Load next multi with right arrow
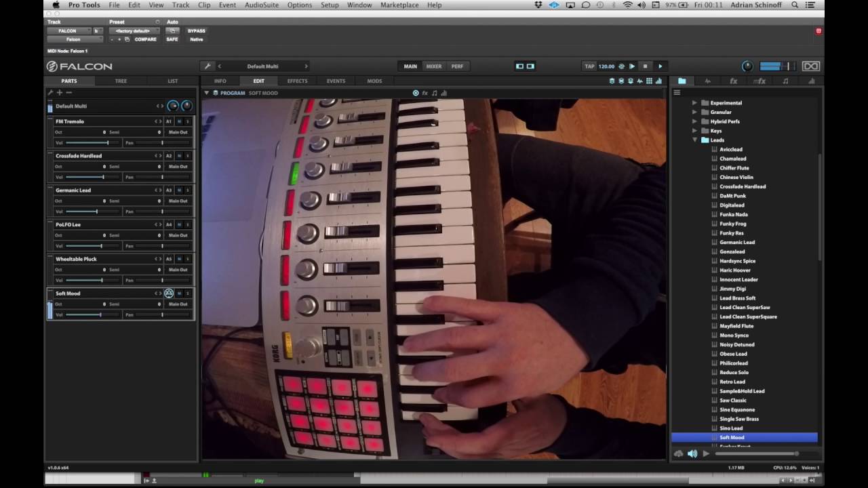Viewport: 868px width, 488px height. [306, 66]
